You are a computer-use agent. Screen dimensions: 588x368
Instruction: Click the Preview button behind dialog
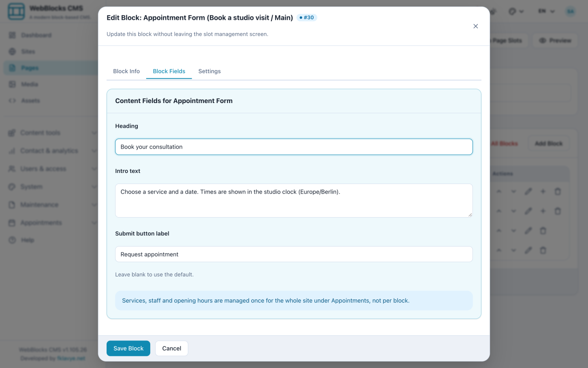pos(555,40)
